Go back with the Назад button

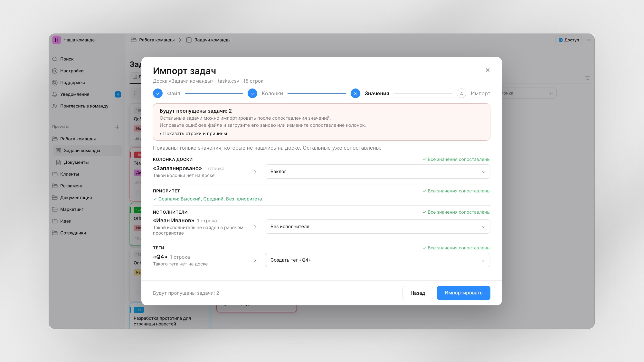[x=418, y=293]
